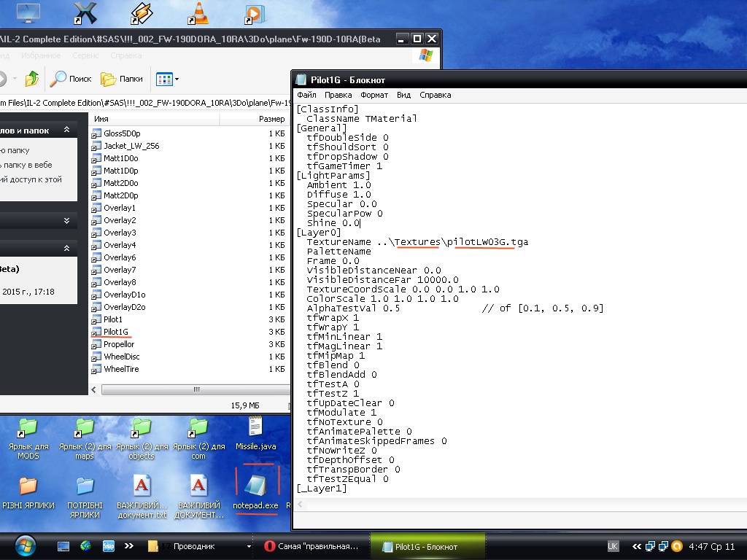This screenshot has height=560, width=747.
Task: Click the Windows Start orb button
Action: tap(24, 545)
